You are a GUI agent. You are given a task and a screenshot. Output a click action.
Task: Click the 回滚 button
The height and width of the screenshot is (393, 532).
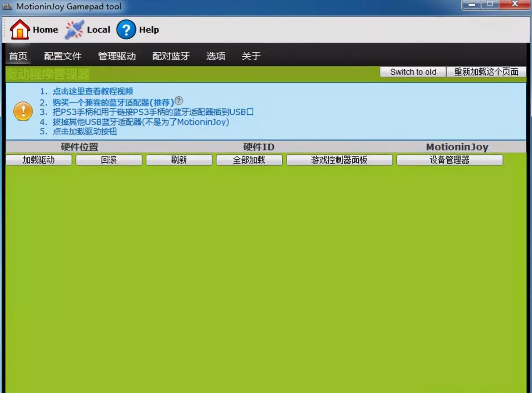[109, 160]
